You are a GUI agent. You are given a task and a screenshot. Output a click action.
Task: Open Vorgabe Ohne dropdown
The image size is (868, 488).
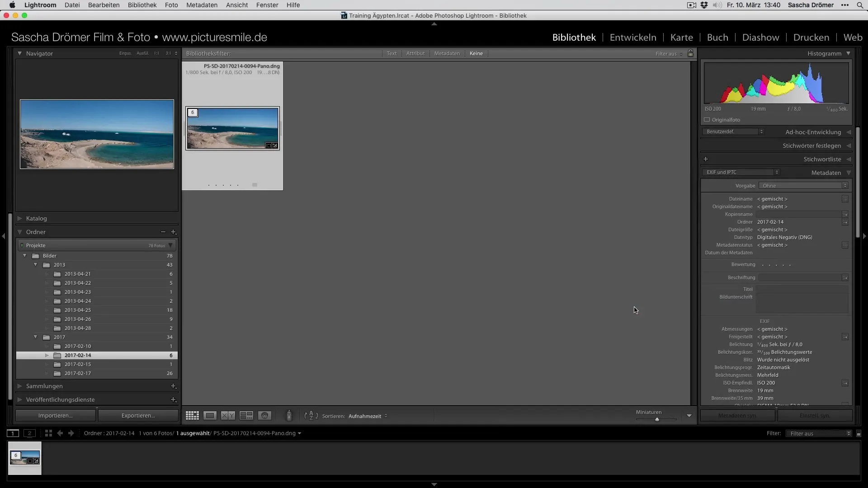click(x=803, y=186)
